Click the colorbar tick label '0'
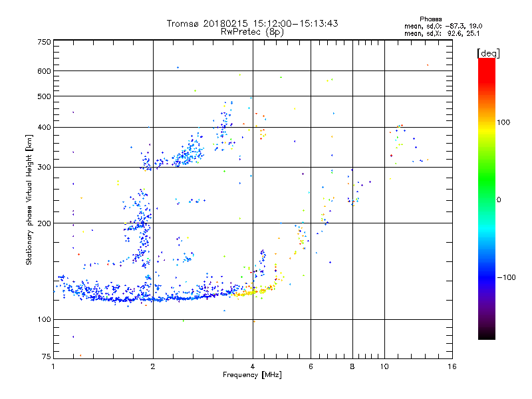 pos(499,199)
